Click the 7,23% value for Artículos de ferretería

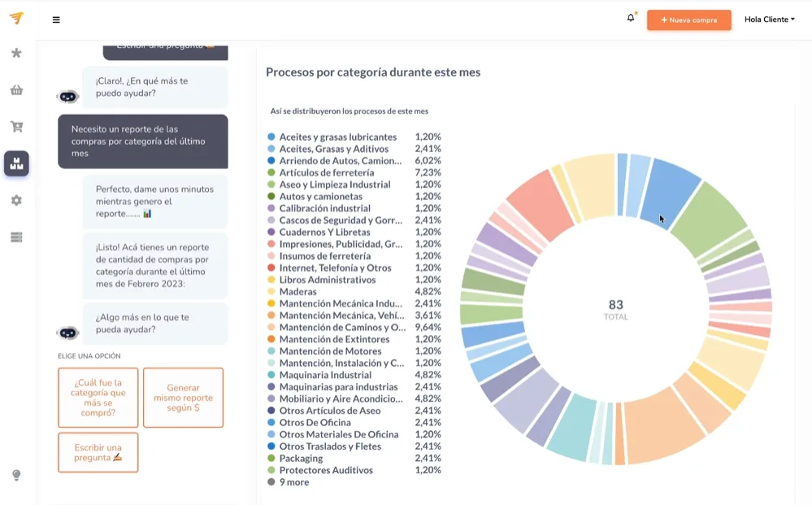(428, 172)
